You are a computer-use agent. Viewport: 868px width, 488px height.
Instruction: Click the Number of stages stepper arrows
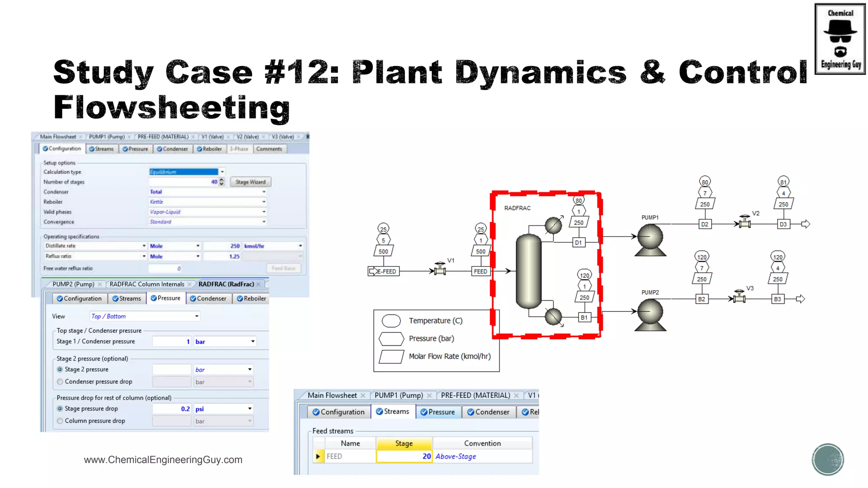tap(221, 182)
